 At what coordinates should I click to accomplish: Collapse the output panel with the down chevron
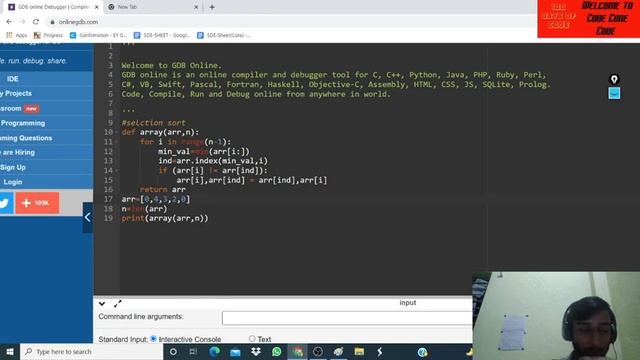(x=102, y=304)
